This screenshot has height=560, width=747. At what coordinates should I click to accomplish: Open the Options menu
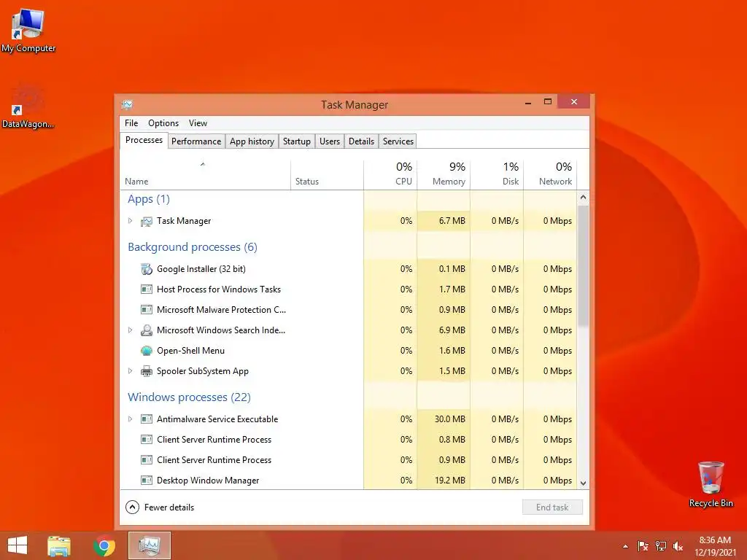pos(163,123)
